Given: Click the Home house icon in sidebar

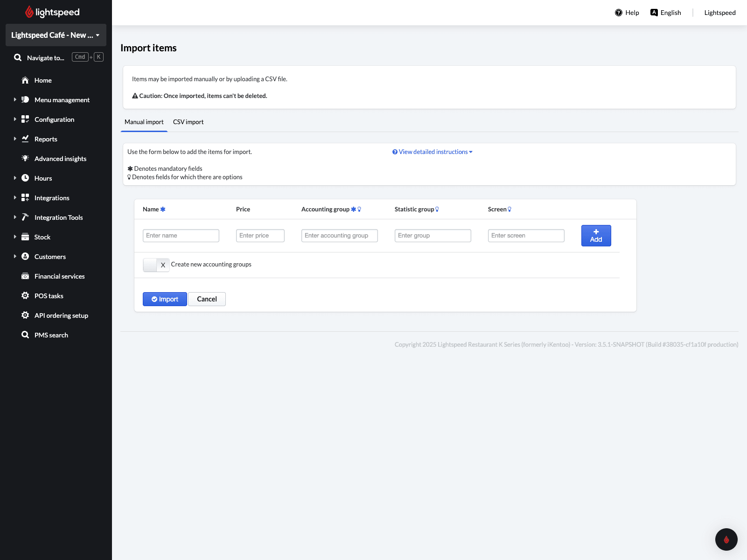Looking at the screenshot, I should (25, 80).
